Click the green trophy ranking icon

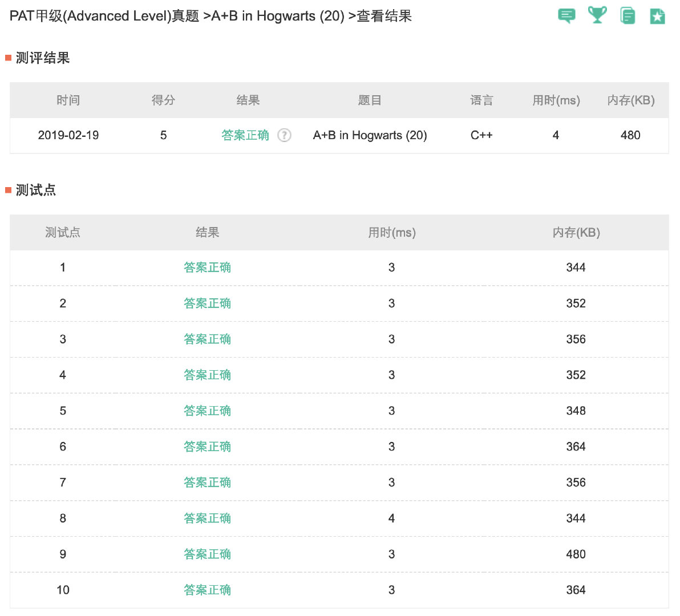[597, 15]
